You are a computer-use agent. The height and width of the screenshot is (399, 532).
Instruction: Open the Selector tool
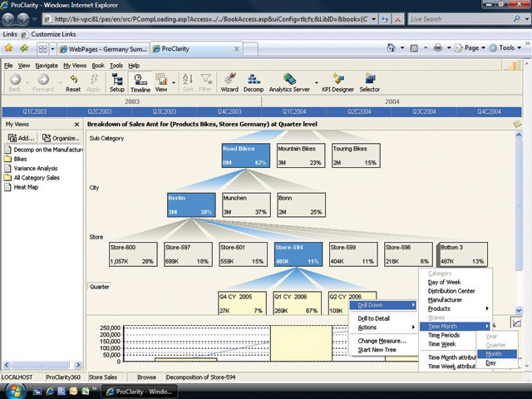pos(369,82)
